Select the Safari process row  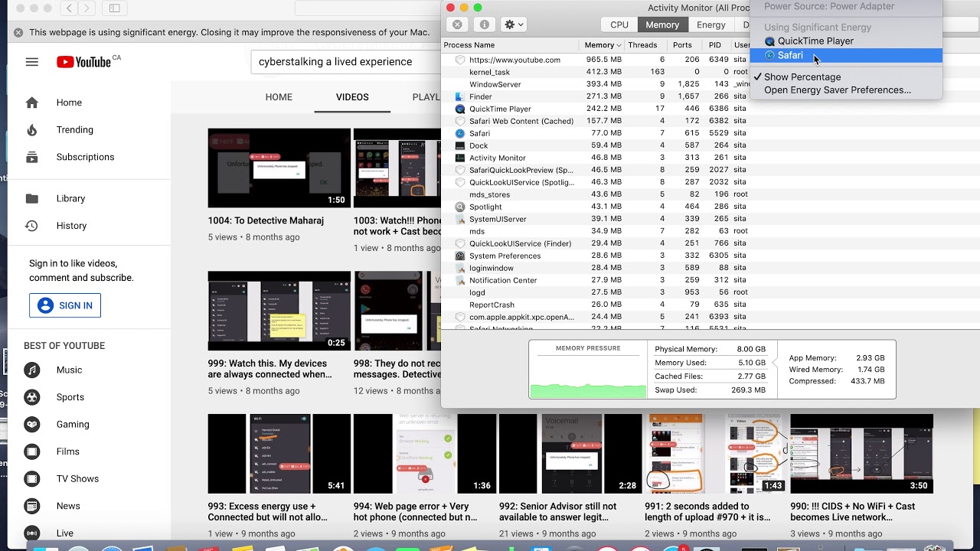tap(596, 133)
